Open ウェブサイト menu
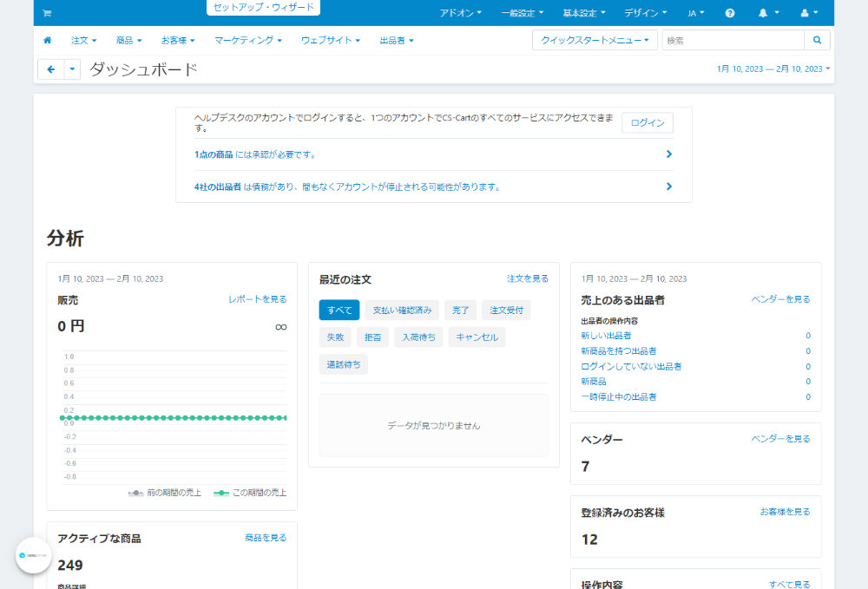The image size is (868, 589). 331,41
